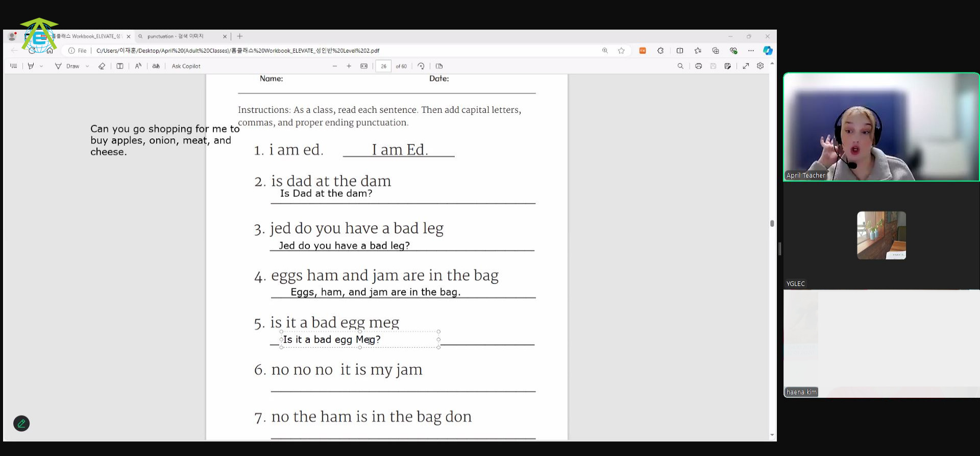Click the Save as icon

point(728,66)
